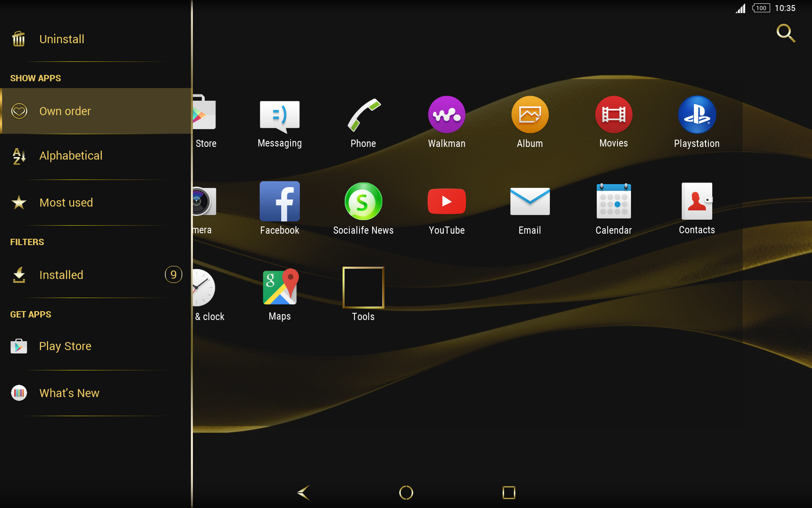Sort apps in Alphabetical order

coord(96,156)
